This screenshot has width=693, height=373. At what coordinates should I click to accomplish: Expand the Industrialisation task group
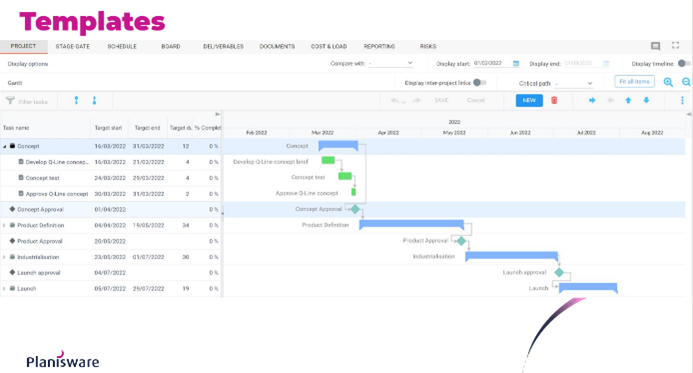[4, 257]
